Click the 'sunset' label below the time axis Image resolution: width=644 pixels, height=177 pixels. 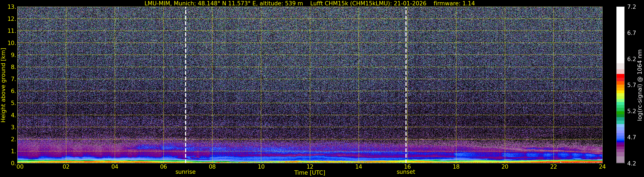(406, 172)
